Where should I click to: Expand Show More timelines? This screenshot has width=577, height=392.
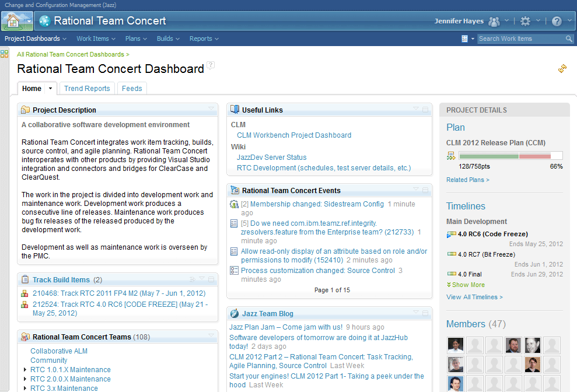(466, 285)
